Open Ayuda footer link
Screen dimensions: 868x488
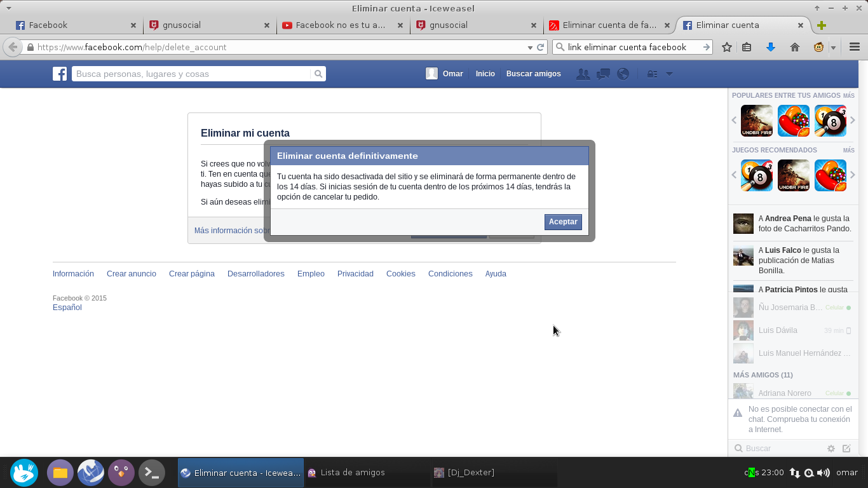point(496,274)
